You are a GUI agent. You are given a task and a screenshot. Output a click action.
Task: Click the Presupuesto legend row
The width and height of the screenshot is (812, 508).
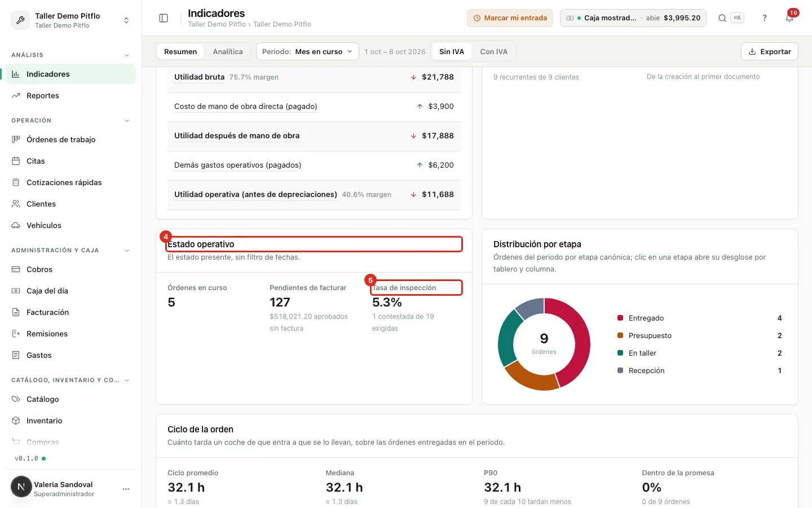(x=700, y=335)
